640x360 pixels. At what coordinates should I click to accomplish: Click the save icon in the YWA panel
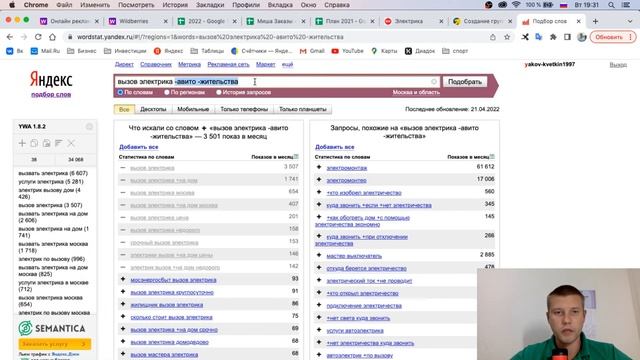[47, 143]
